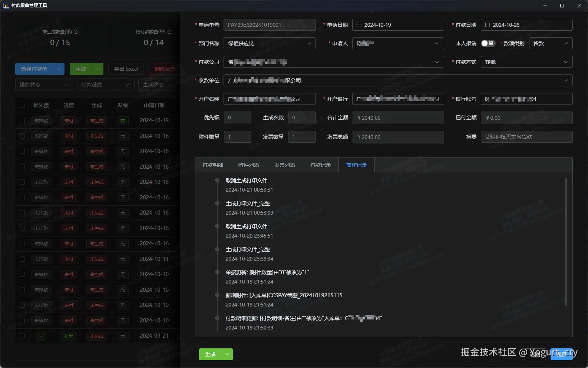
Task: Click the 进度 column header
Action: (x=69, y=105)
